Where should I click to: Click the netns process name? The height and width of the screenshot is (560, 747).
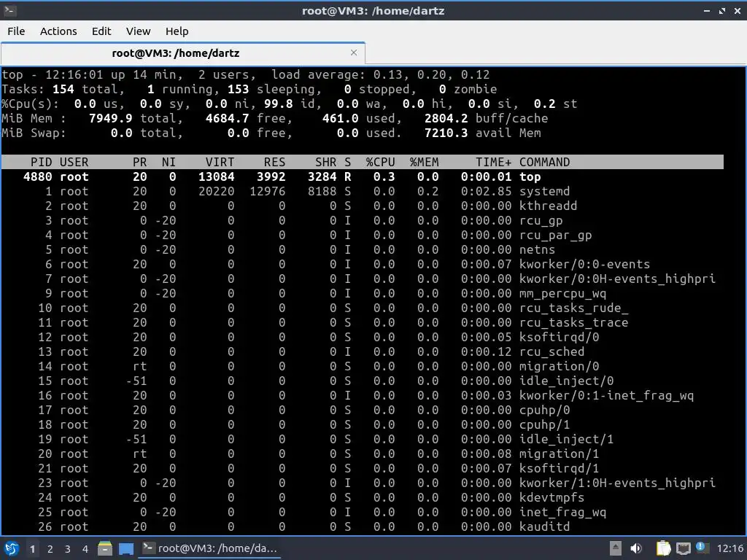537,250
